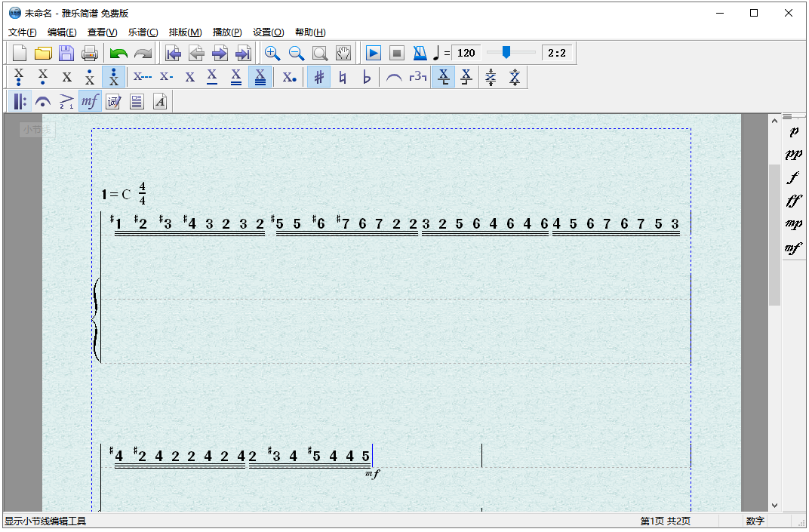Toggle the mf dynamics toolbar button
The image size is (809, 532).
click(90, 101)
